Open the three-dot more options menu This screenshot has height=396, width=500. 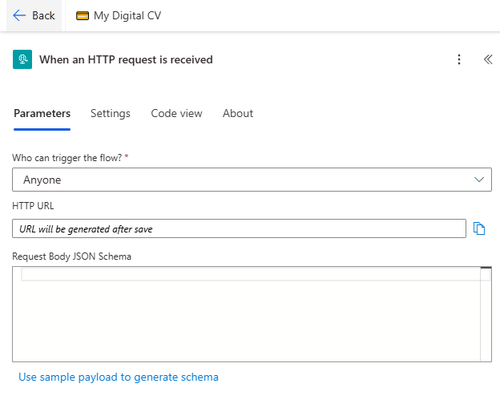pos(459,59)
